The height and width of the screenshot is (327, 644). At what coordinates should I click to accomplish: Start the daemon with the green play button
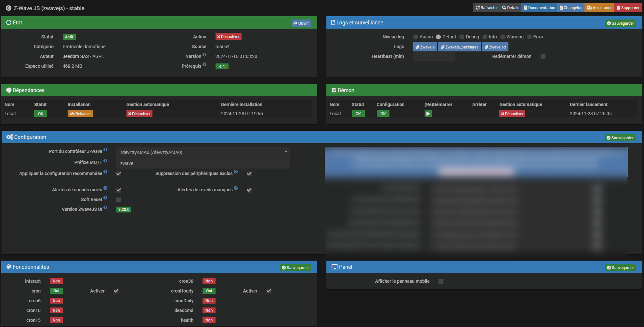(428, 114)
